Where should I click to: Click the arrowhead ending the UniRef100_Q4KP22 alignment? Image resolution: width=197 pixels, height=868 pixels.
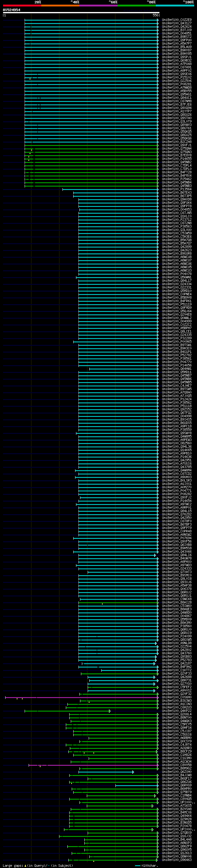tap(110, 711)
